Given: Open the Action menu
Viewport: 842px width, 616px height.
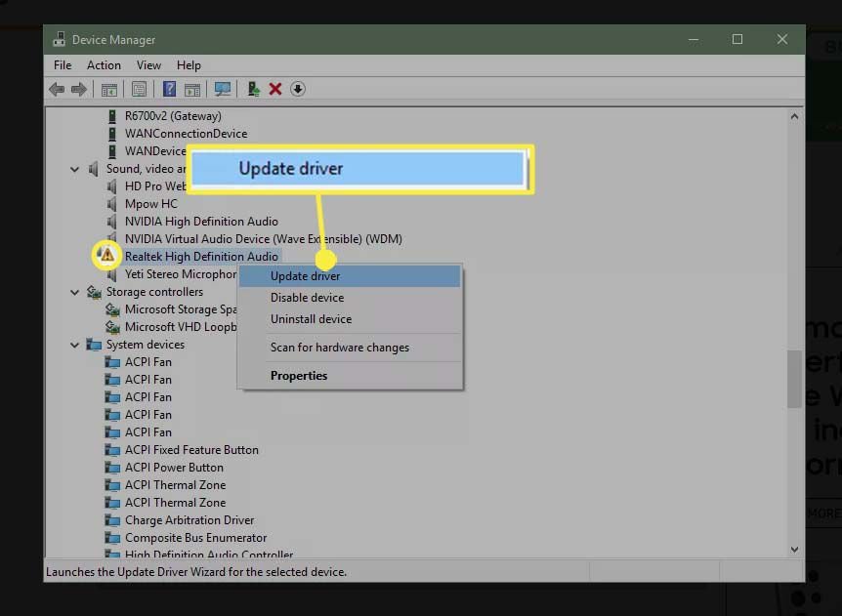Looking at the screenshot, I should [x=104, y=65].
